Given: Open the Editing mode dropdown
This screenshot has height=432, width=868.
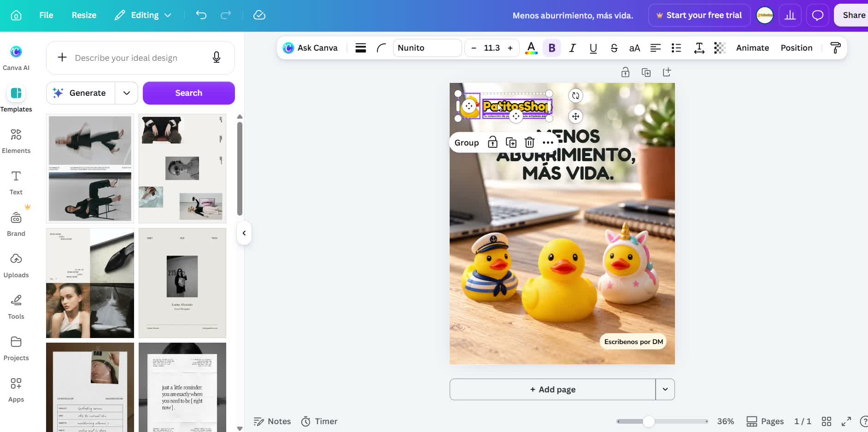Looking at the screenshot, I should [x=143, y=15].
